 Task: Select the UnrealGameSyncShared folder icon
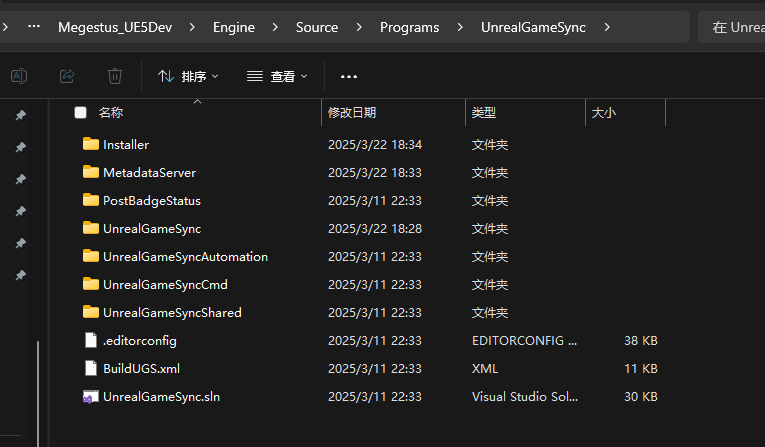pos(91,312)
